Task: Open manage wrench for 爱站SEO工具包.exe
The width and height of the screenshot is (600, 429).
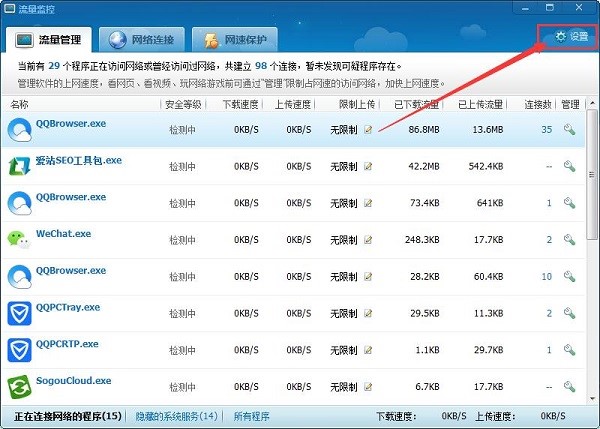Action: [x=569, y=166]
